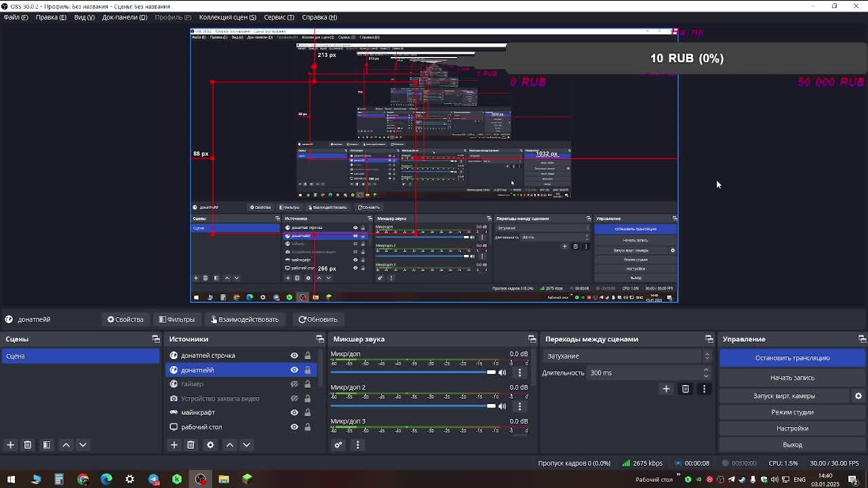Viewport: 868px width, 488px height.
Task: Toggle lock on донатпей source
Action: (x=307, y=369)
